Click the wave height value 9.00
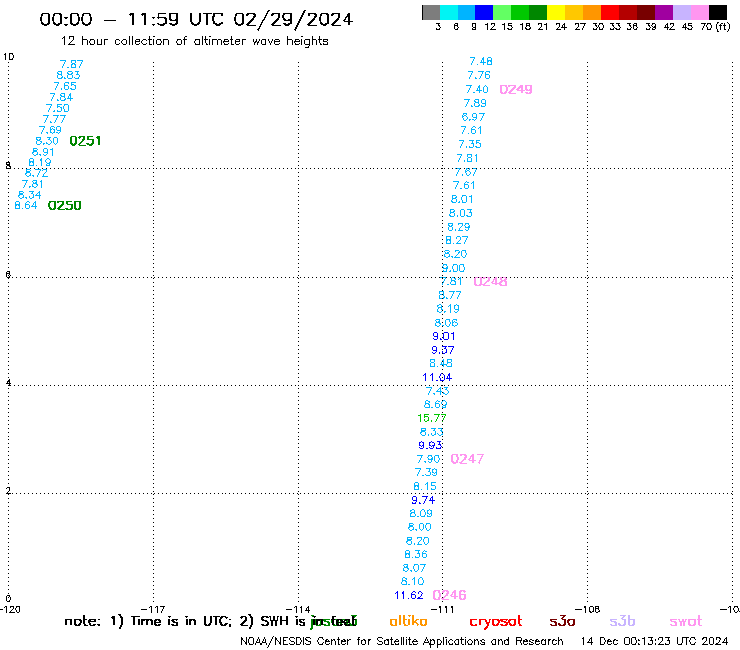 454,268
